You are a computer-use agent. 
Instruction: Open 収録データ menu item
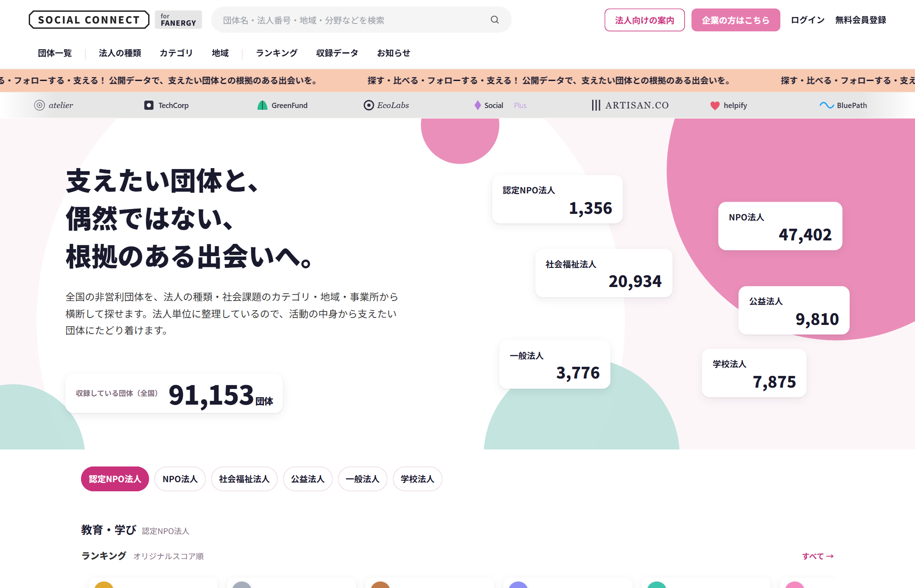pos(337,53)
